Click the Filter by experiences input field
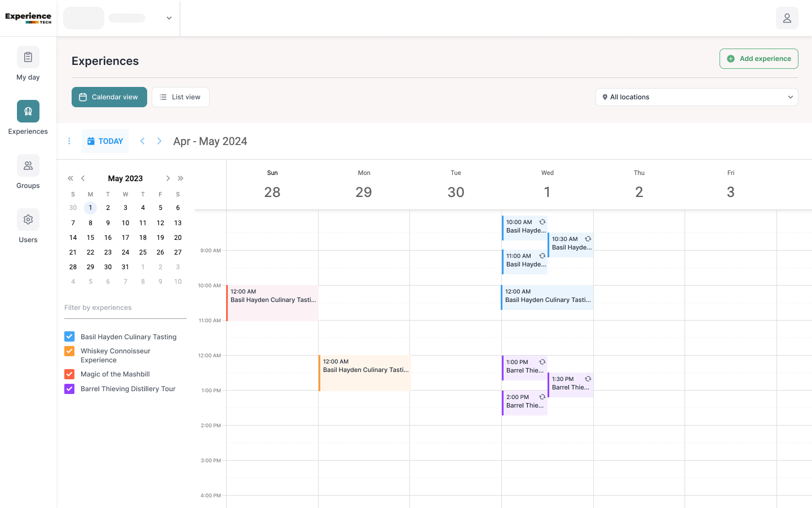 coord(125,308)
